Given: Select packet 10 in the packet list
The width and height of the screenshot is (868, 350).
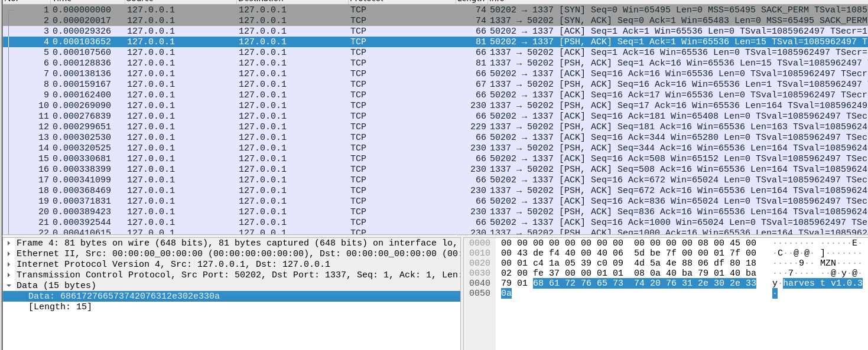Looking at the screenshot, I should point(236,106).
